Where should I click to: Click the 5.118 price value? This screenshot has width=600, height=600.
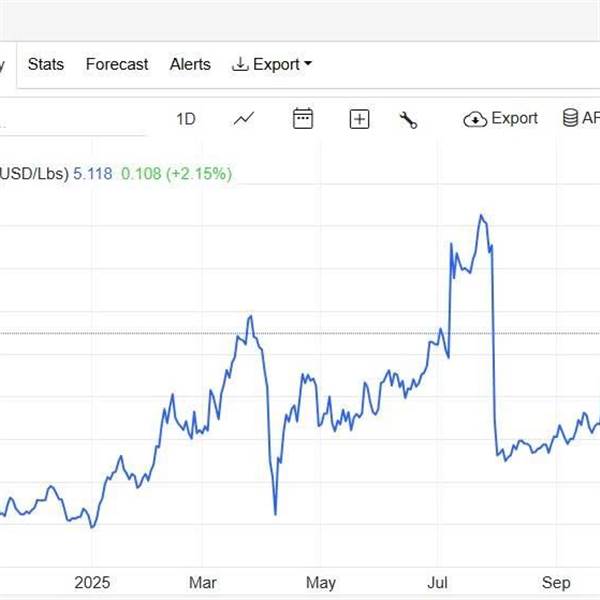point(93,173)
